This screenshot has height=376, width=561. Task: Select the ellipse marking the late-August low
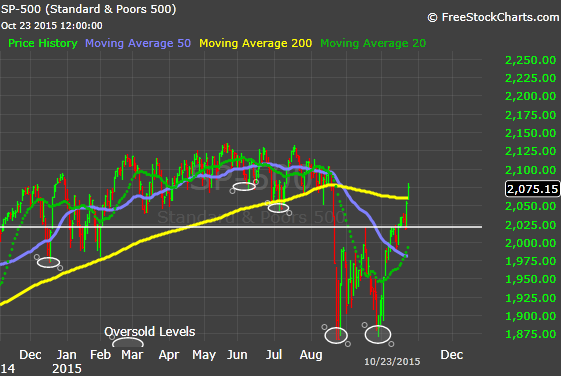[336, 335]
